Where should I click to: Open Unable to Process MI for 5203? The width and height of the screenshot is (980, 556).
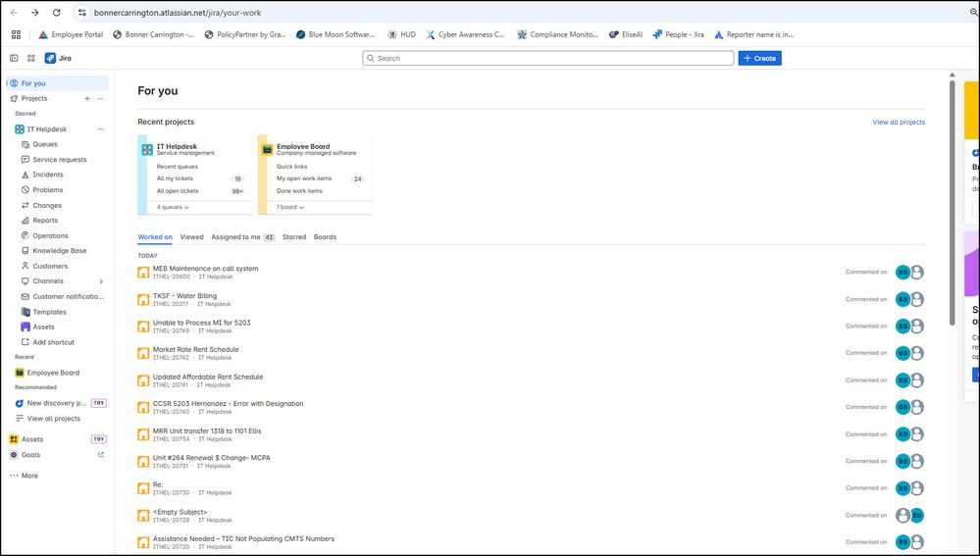pos(202,323)
